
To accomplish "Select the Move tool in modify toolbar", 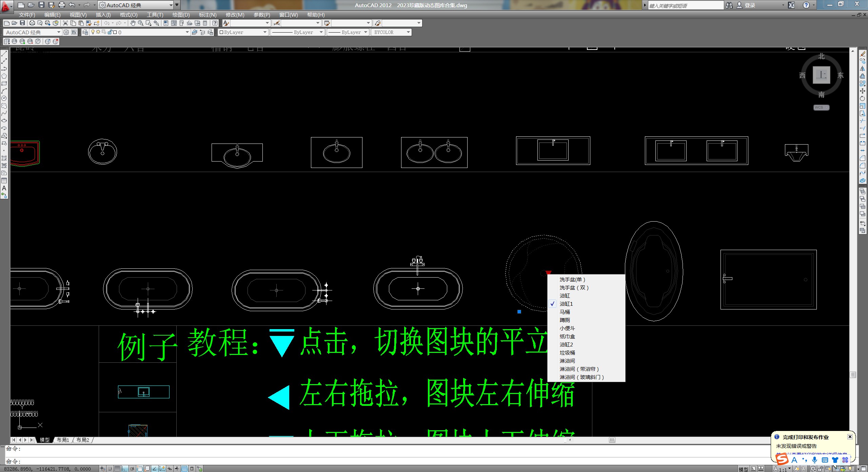I will [863, 91].
